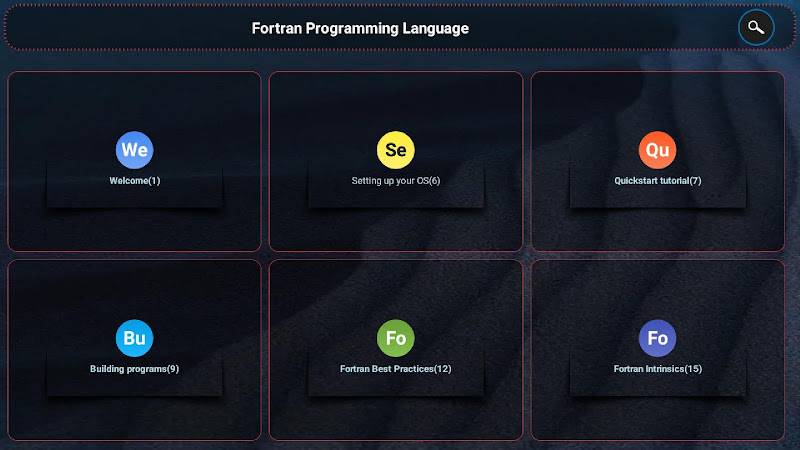Tap the purple 'Fo' circle icon
This screenshot has height=450, width=800.
(x=658, y=338)
